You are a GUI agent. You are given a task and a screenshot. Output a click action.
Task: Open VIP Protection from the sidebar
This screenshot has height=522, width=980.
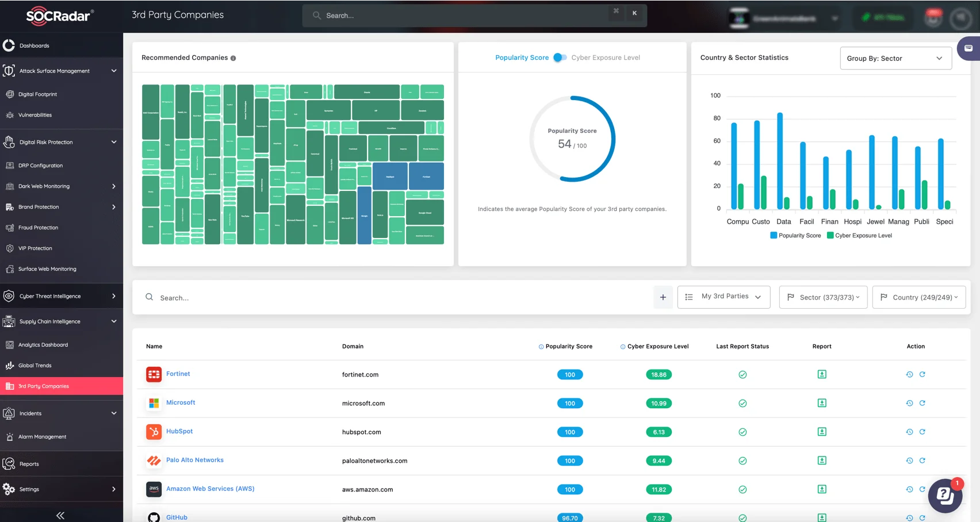coord(35,248)
